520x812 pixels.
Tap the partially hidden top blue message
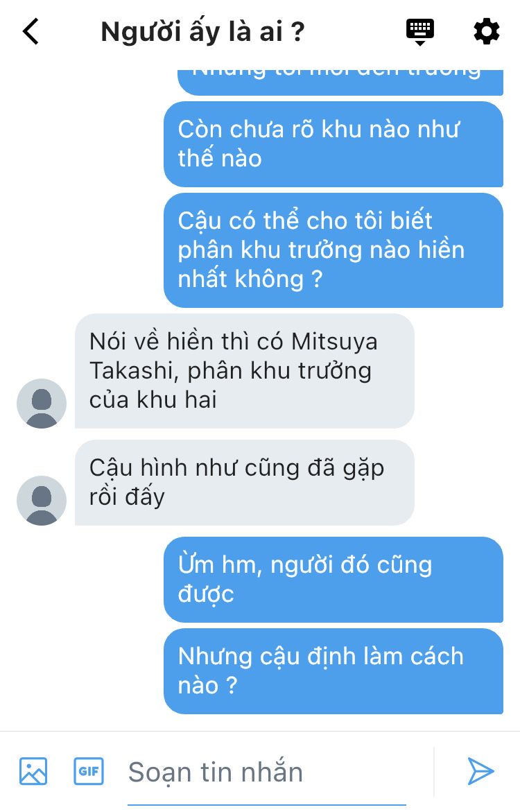(x=340, y=83)
